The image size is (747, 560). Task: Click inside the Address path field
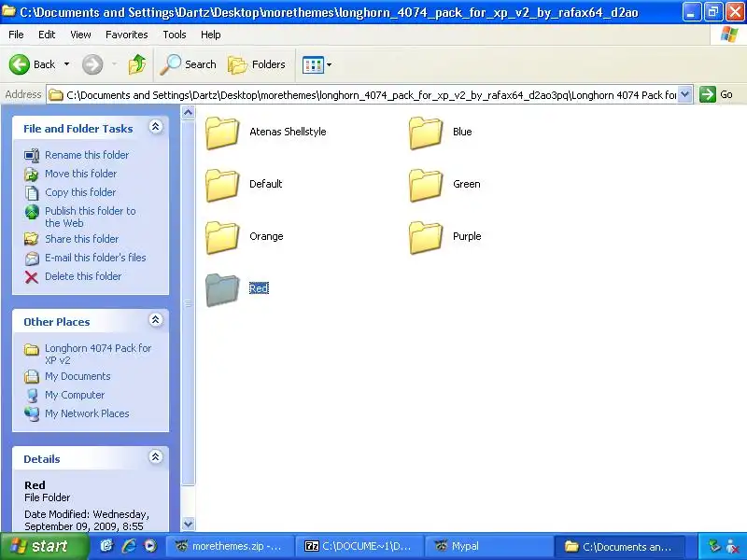(x=362, y=95)
